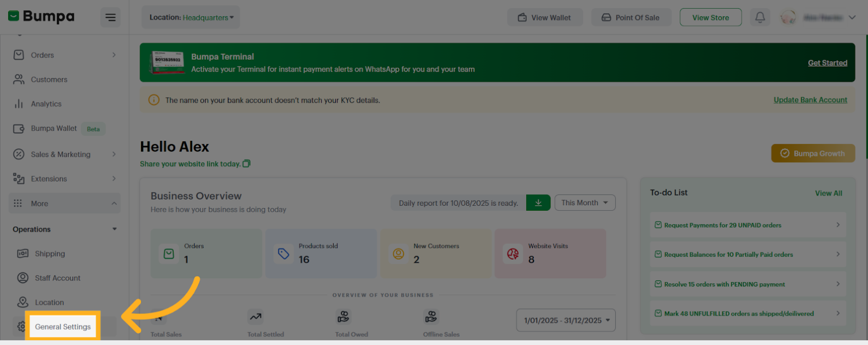Open the This Month dropdown
This screenshot has height=345, width=868.
(585, 203)
